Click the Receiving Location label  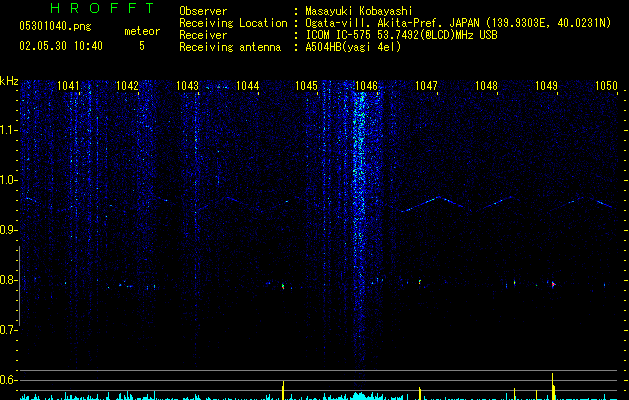233,23
